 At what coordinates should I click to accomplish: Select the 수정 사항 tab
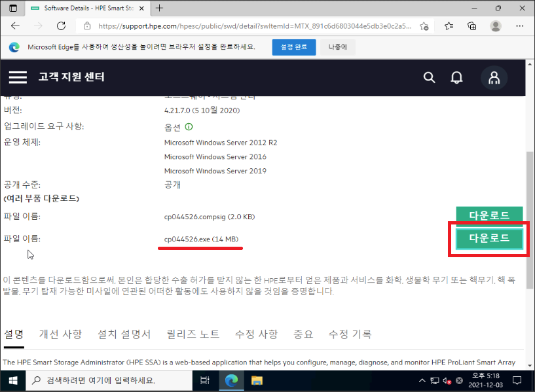(256, 334)
